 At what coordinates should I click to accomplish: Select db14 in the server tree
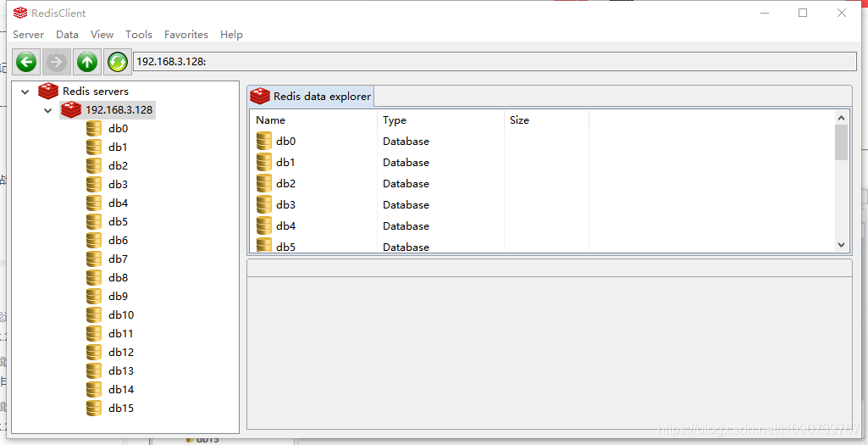(121, 390)
